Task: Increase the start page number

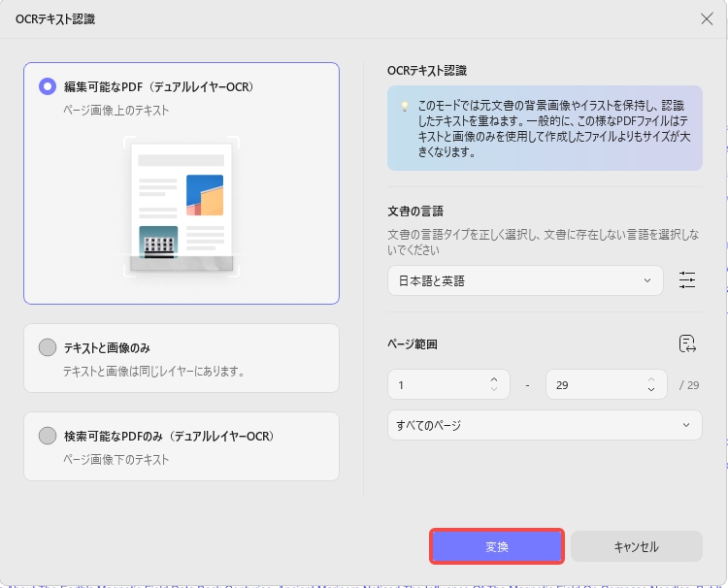Action: point(494,379)
